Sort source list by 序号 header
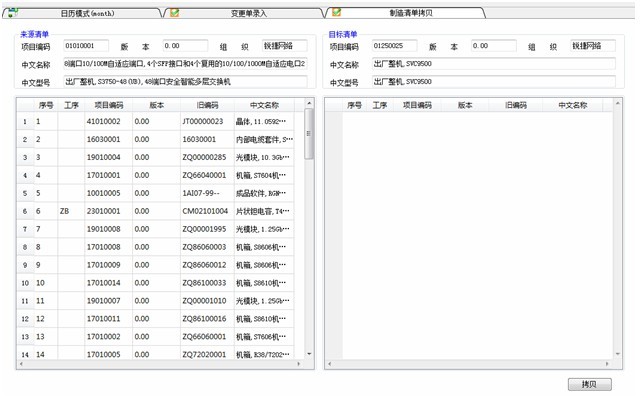 pyautogui.click(x=46, y=105)
